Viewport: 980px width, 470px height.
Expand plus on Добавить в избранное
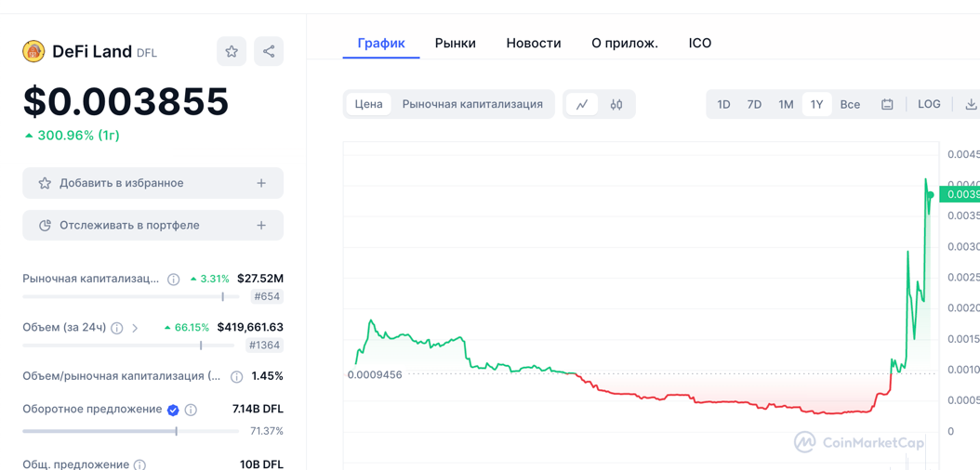[261, 184]
